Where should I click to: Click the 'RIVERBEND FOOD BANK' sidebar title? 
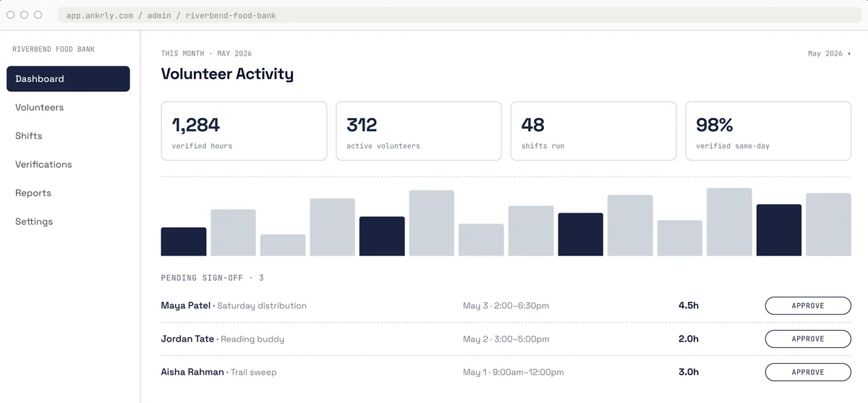click(x=54, y=49)
